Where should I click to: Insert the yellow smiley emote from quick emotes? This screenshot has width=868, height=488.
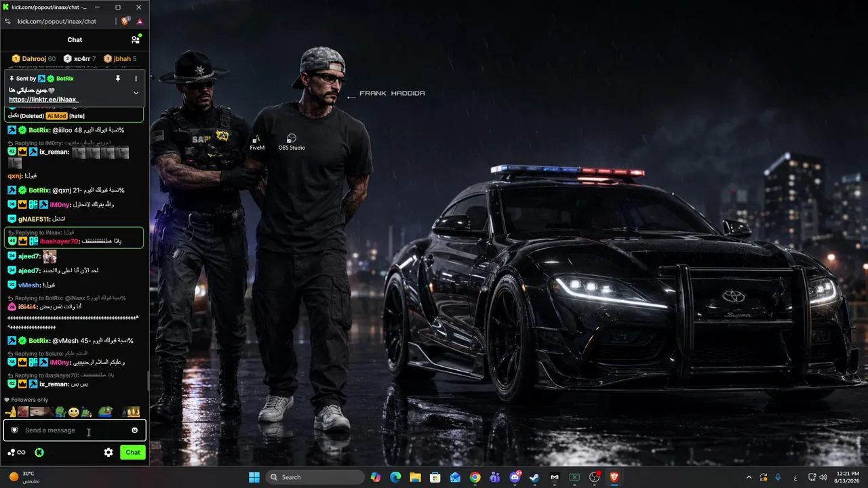pos(73,412)
